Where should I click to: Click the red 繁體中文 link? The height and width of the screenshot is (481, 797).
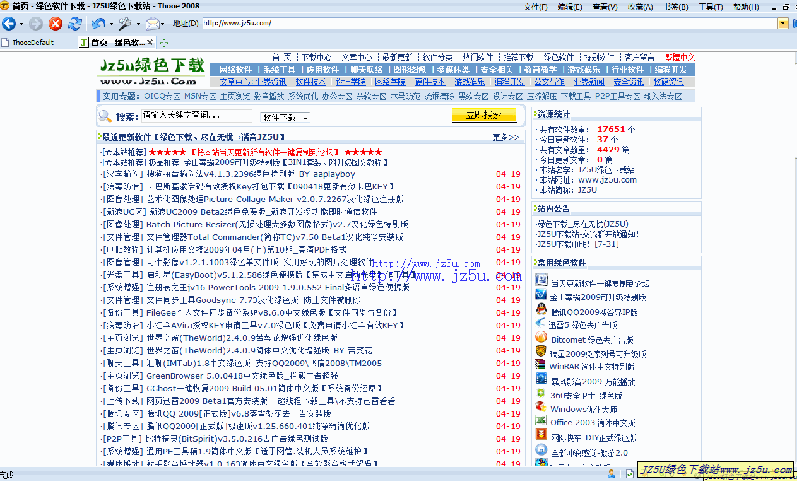click(680, 57)
